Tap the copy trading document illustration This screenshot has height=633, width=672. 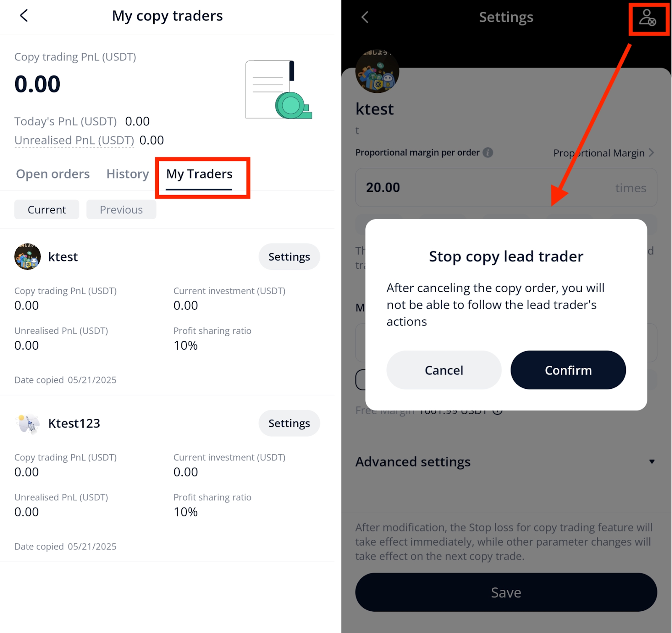pos(278,89)
